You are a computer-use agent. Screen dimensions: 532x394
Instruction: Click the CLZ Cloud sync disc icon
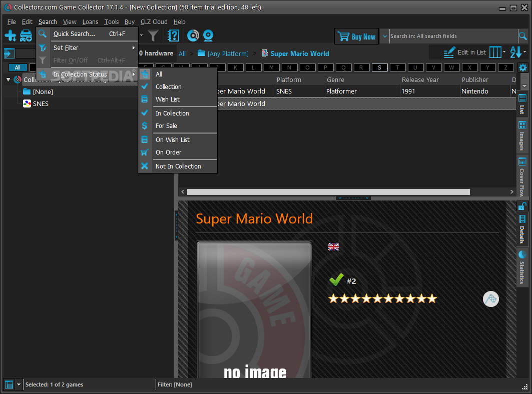tap(193, 35)
